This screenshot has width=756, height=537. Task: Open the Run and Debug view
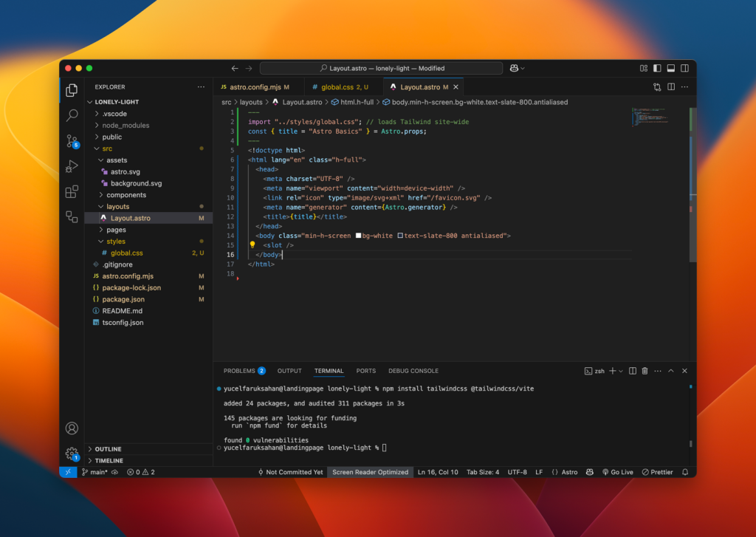click(72, 165)
